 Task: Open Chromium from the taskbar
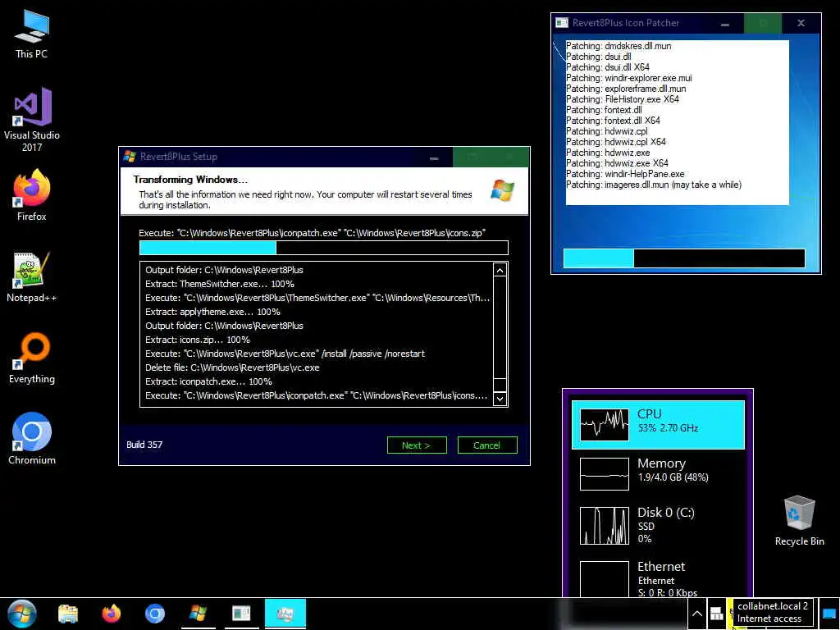click(x=155, y=614)
